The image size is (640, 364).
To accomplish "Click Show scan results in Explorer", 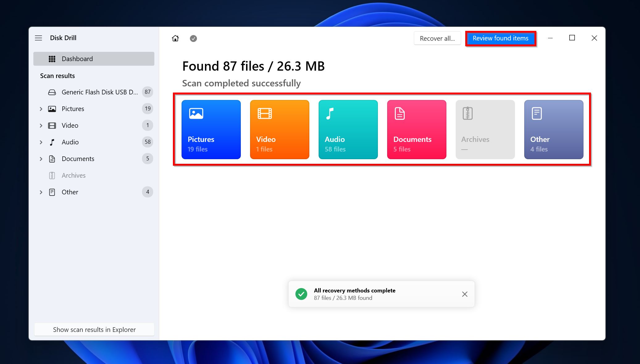I will tap(94, 329).
